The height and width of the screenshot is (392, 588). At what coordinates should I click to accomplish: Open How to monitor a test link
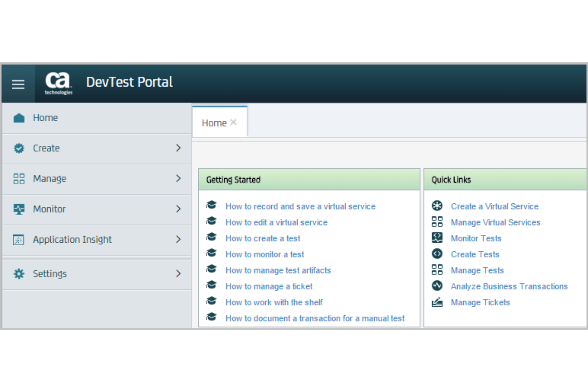point(265,254)
